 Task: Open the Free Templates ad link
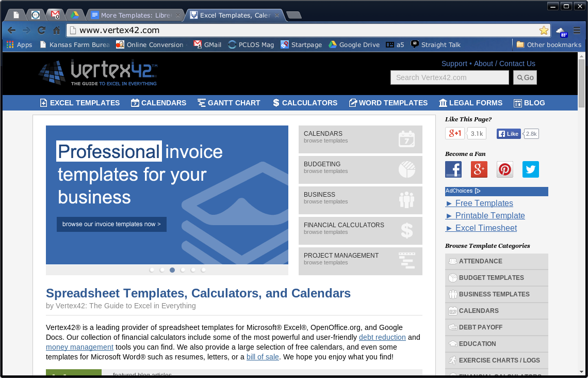click(x=479, y=203)
